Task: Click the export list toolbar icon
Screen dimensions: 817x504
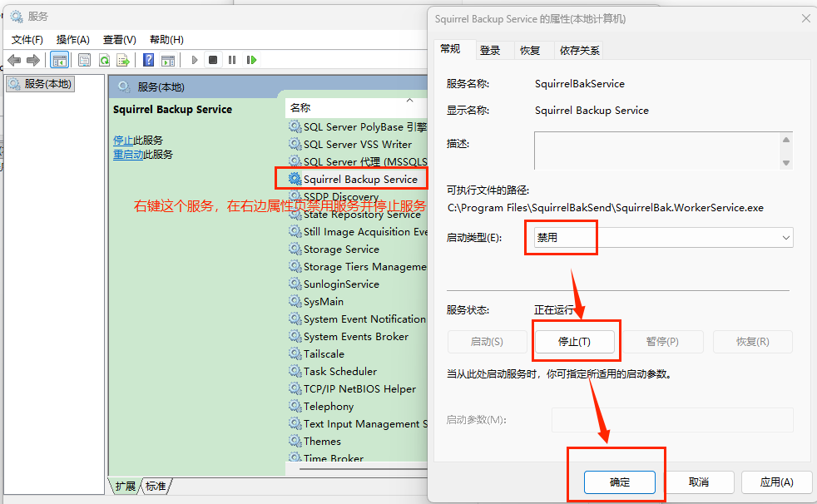Action: 122,59
